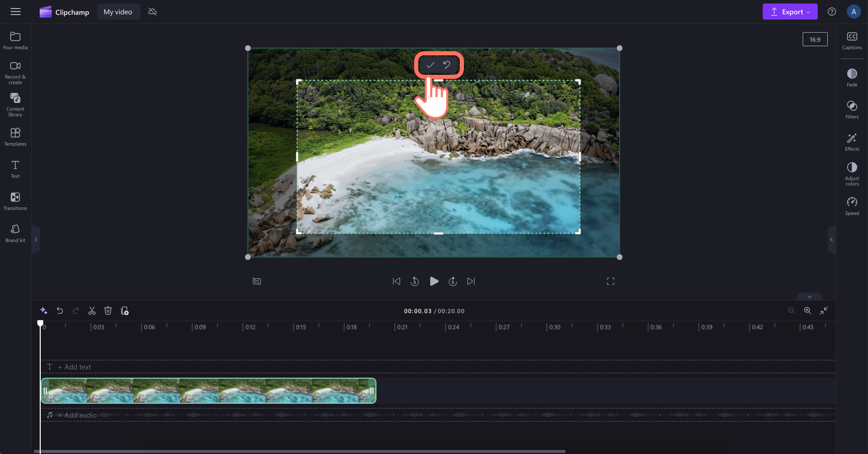
Task: Open the Transitions tab
Action: coord(16,201)
